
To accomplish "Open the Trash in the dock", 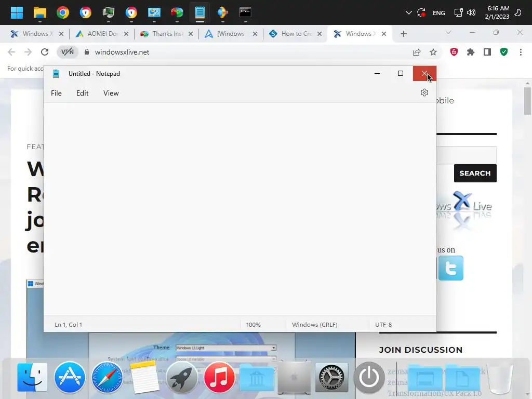I will (x=499, y=378).
